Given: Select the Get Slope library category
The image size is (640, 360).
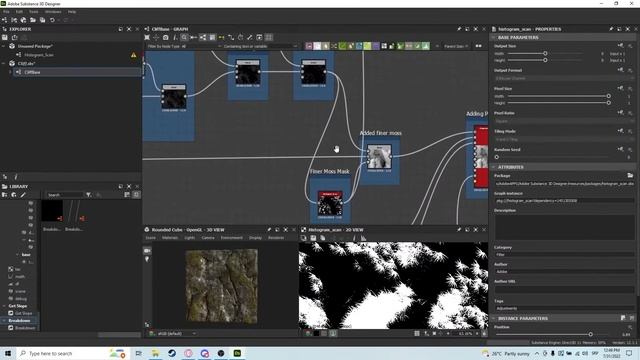Looking at the screenshot, I should 18,306.
